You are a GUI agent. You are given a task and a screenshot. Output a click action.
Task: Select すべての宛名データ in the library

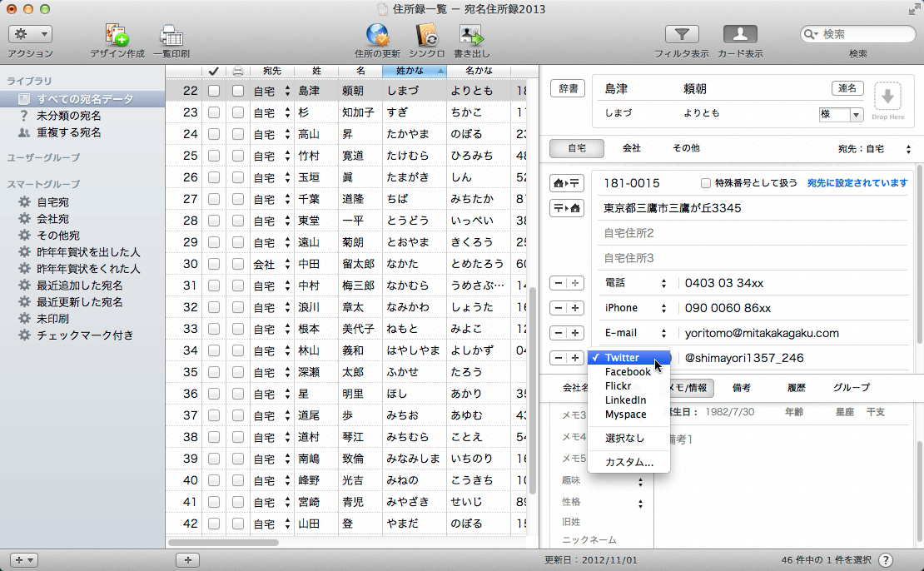click(x=82, y=99)
